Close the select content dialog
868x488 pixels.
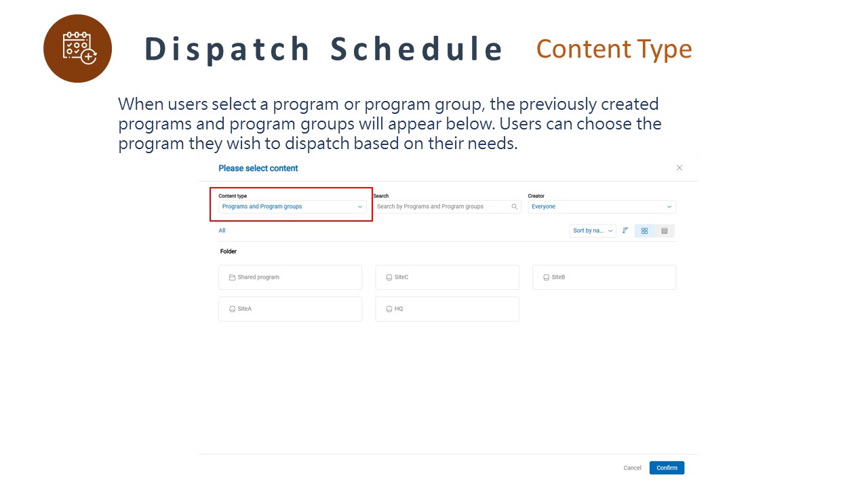click(x=679, y=168)
